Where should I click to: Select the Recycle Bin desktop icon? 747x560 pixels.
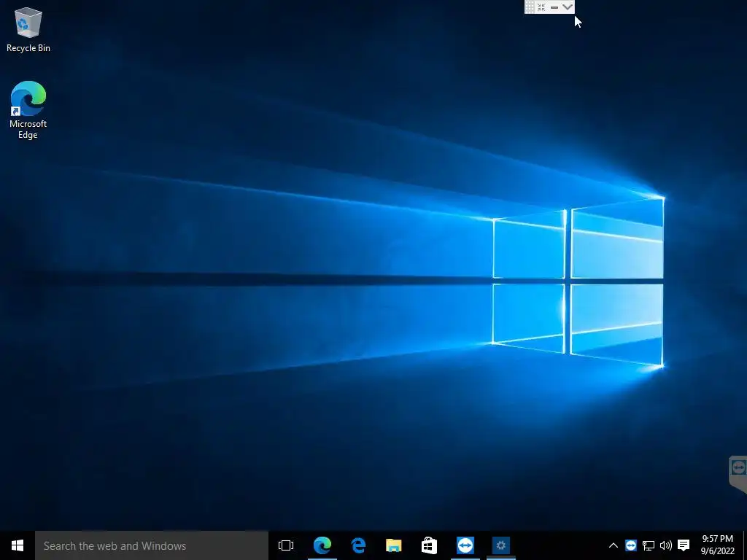(28, 29)
